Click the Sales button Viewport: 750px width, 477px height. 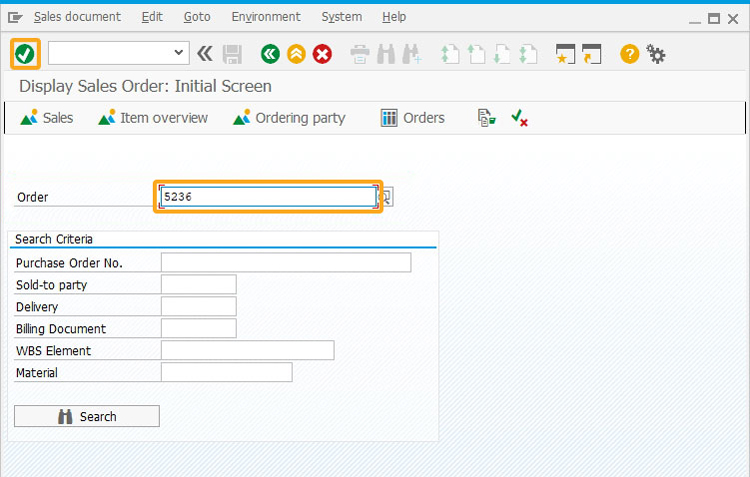(47, 118)
